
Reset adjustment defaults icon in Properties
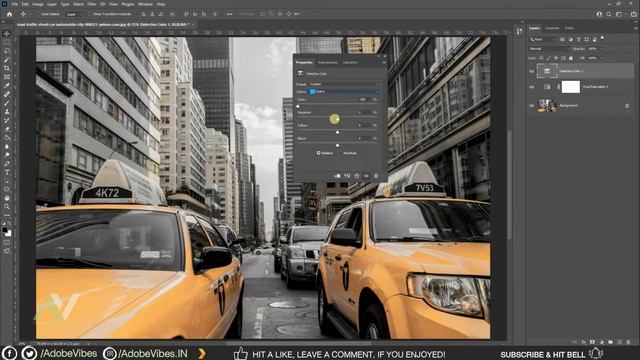357,176
